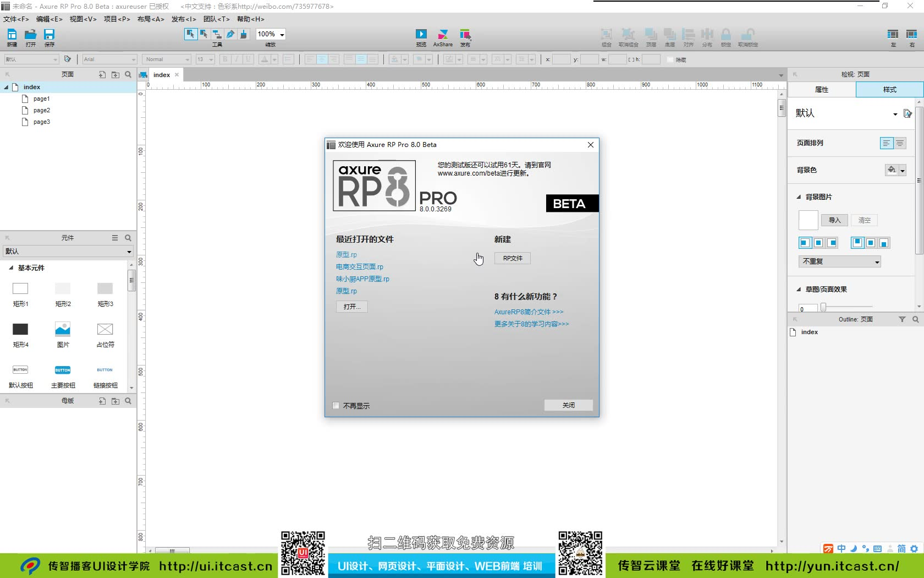
Task: Click the page style manager icon beside 默认
Action: (x=908, y=113)
